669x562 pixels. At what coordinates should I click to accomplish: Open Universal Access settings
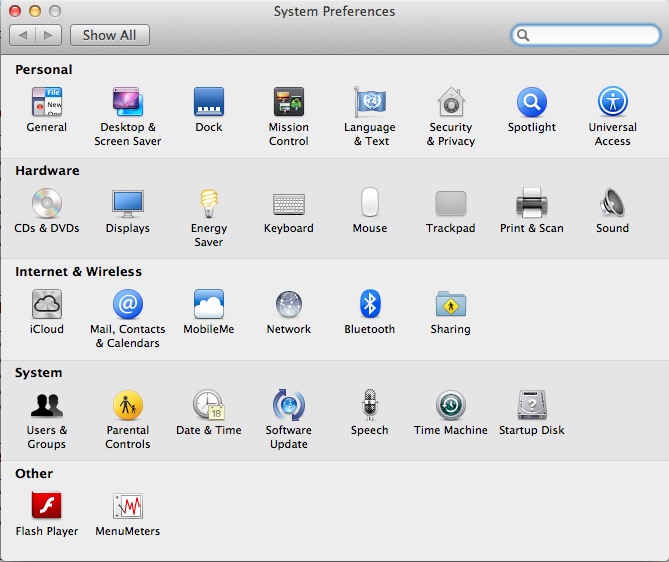click(x=612, y=103)
